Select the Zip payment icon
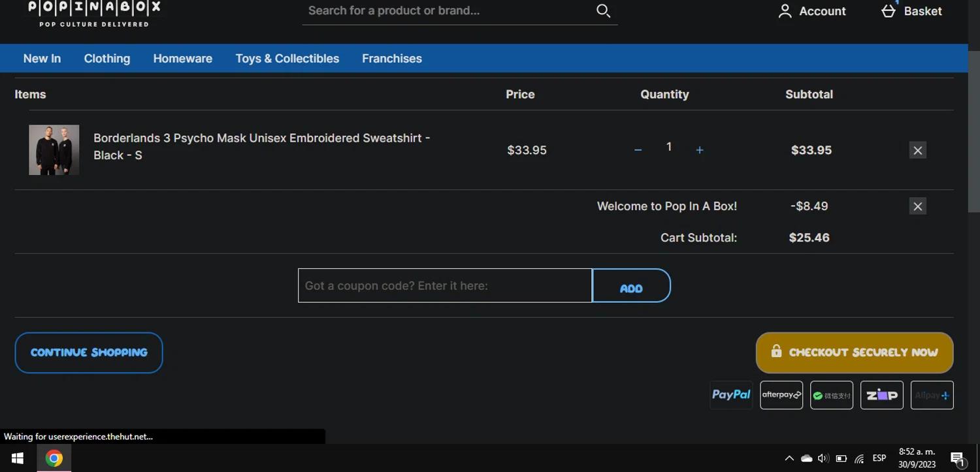Screen dimensions: 980x472 point(882,395)
